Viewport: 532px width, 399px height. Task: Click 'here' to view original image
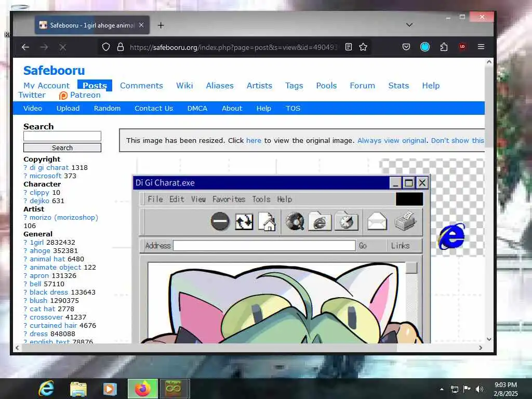click(x=254, y=140)
